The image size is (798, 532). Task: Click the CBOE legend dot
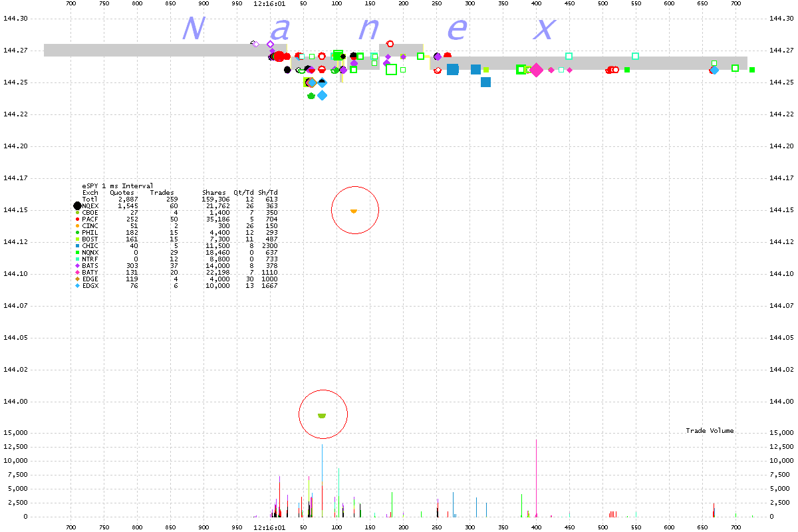pyautogui.click(x=78, y=212)
